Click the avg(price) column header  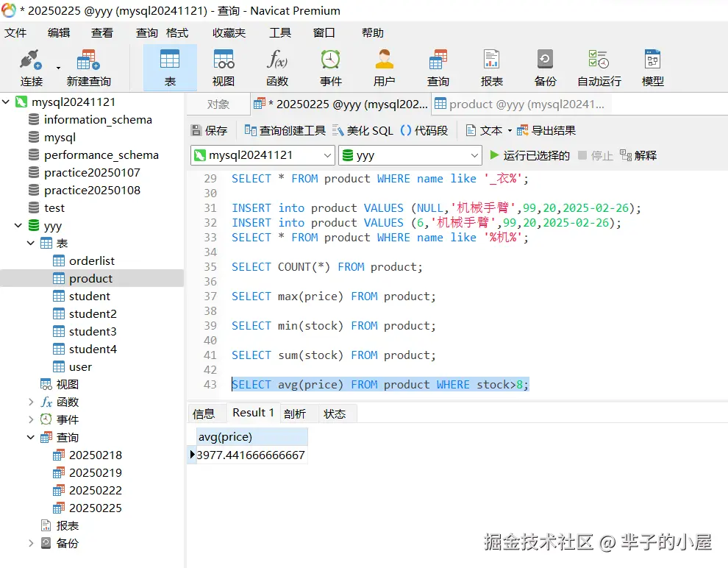[x=251, y=437]
